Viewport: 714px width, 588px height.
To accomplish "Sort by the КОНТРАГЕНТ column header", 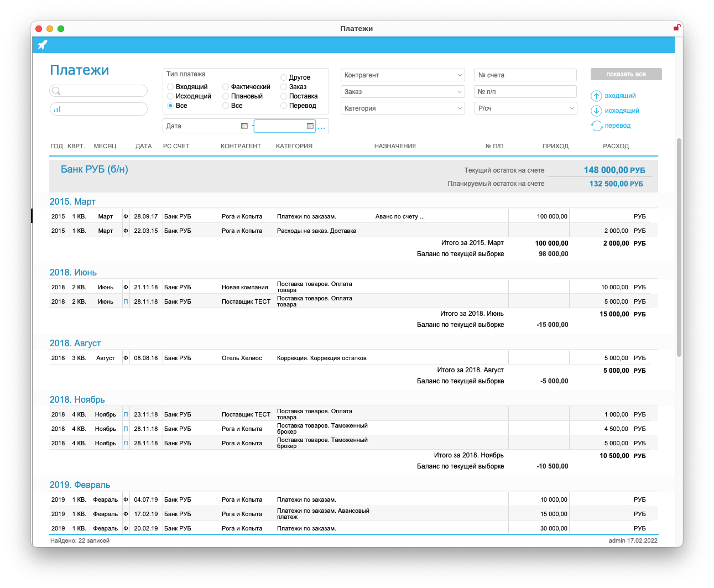I will point(241,146).
